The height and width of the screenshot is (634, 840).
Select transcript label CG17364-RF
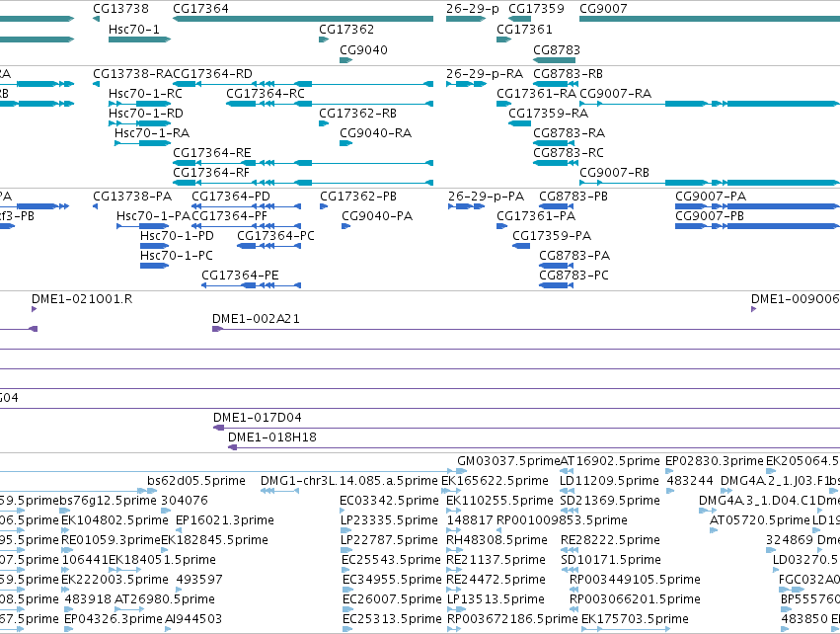coord(211,172)
